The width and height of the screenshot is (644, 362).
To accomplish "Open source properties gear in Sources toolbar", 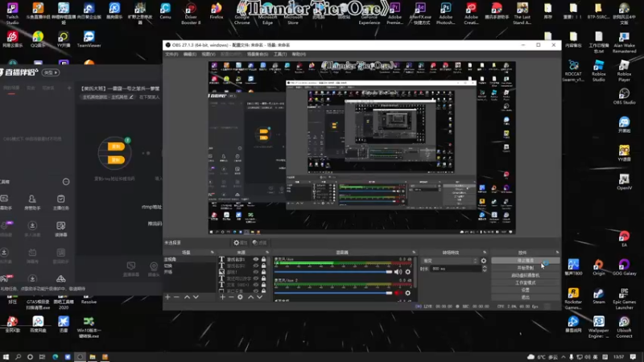I will coord(240,297).
